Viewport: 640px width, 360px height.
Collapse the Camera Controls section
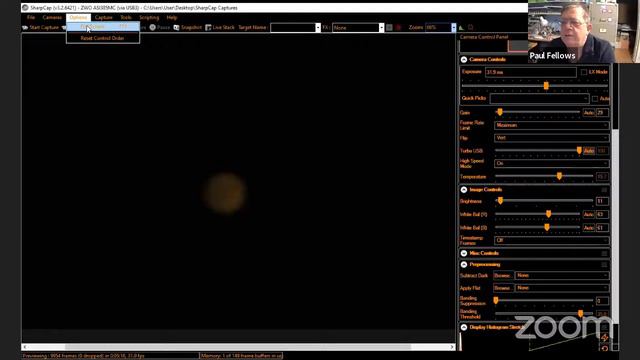(464, 60)
